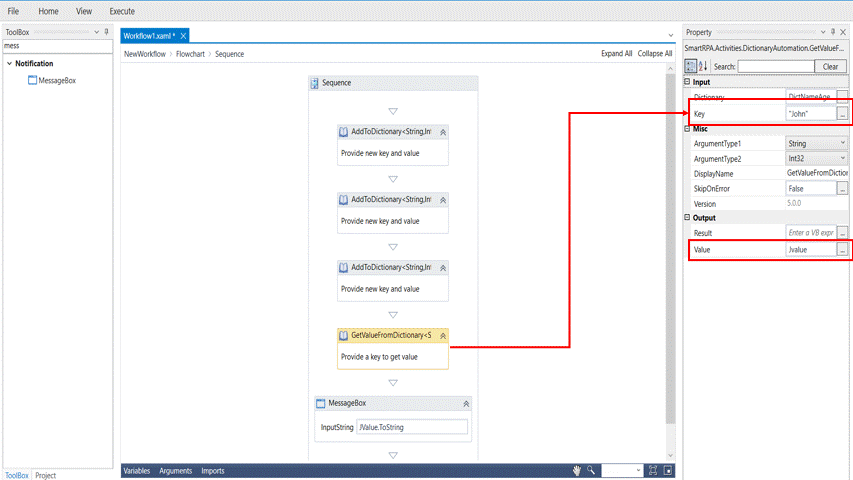Open the Execute menu
Image resolution: width=853 pixels, height=480 pixels.
[x=122, y=11]
